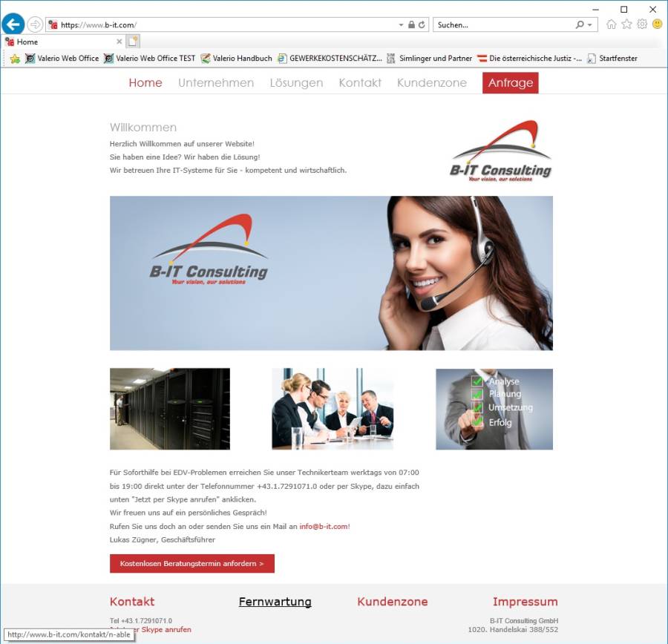
Task: Click the favorites star icon
Action: point(626,24)
